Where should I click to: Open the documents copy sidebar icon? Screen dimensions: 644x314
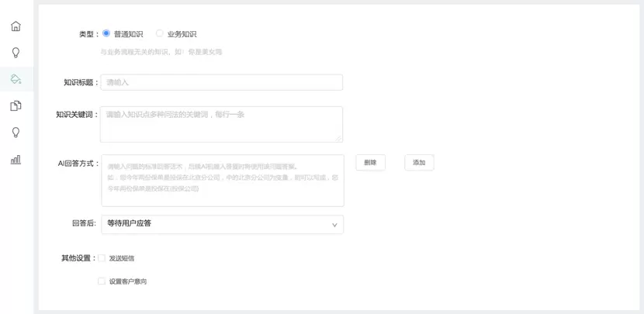pos(16,106)
